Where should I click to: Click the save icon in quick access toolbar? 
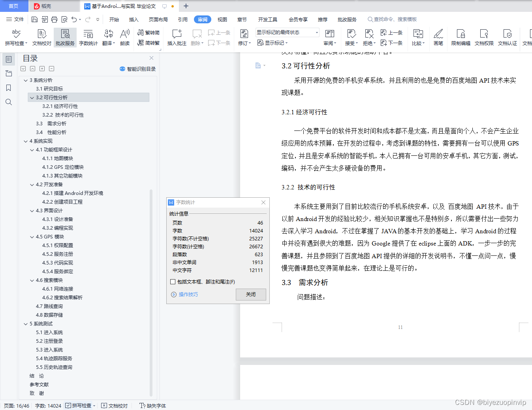point(35,19)
